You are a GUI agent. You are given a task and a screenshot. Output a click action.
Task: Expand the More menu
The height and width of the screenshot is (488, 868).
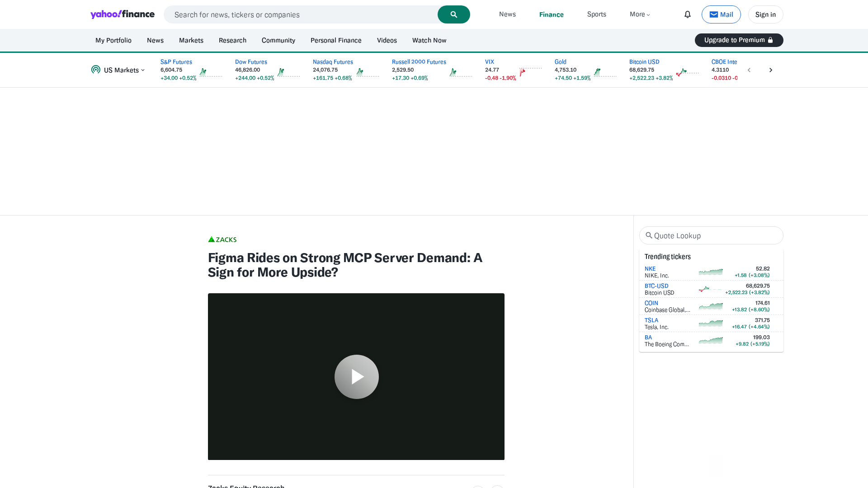[640, 14]
